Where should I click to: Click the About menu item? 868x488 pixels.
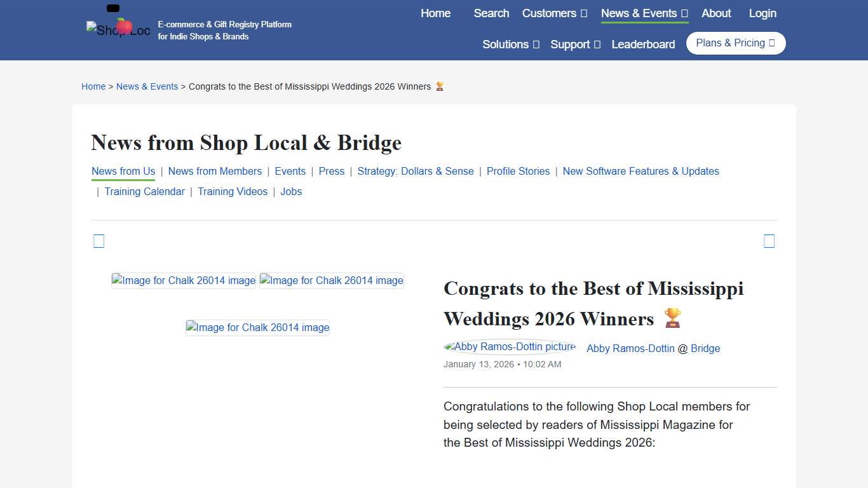[716, 13]
